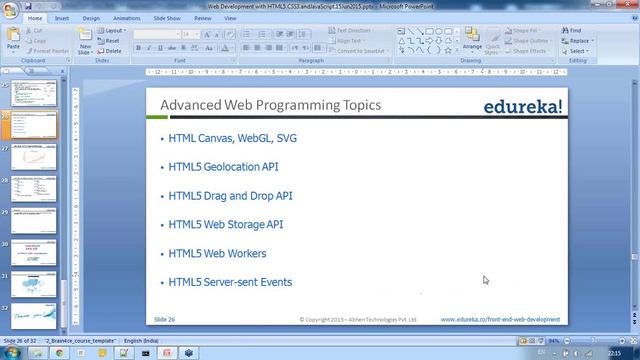
Task: Open the Change Case dropdown
Action: (x=209, y=48)
